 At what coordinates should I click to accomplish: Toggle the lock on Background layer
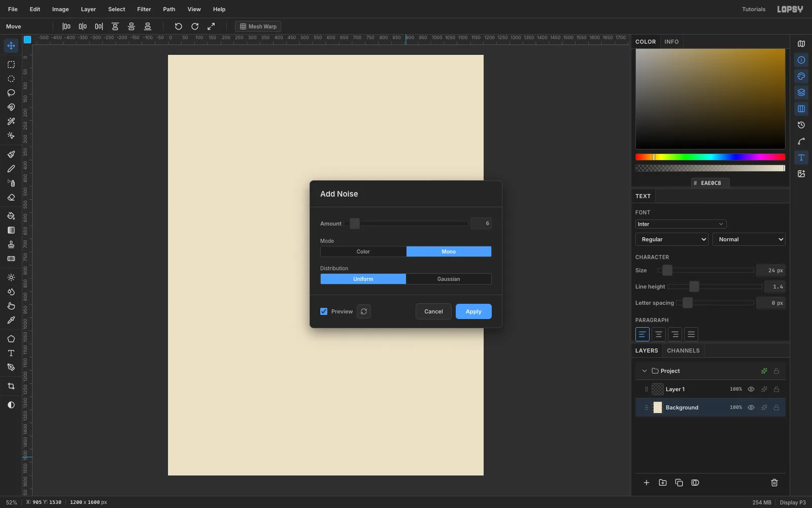pos(776,407)
